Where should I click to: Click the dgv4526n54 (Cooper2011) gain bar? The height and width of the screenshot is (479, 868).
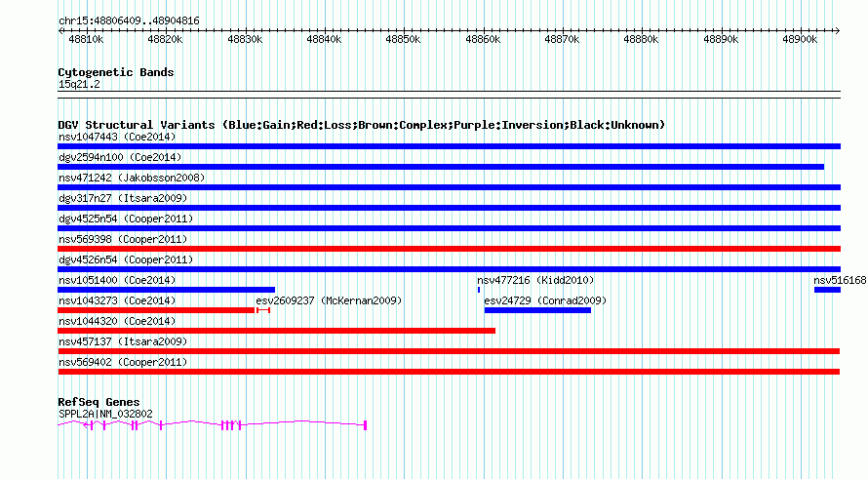point(449,269)
